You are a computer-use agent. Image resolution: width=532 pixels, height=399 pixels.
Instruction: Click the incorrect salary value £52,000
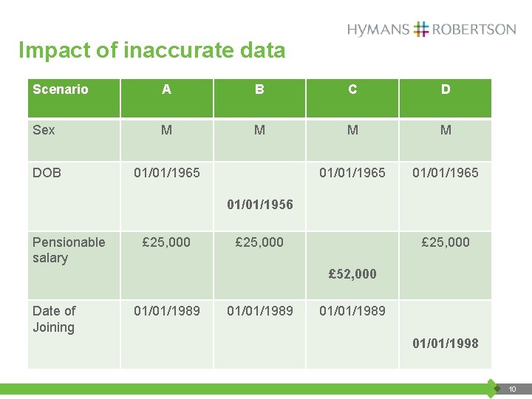(352, 274)
